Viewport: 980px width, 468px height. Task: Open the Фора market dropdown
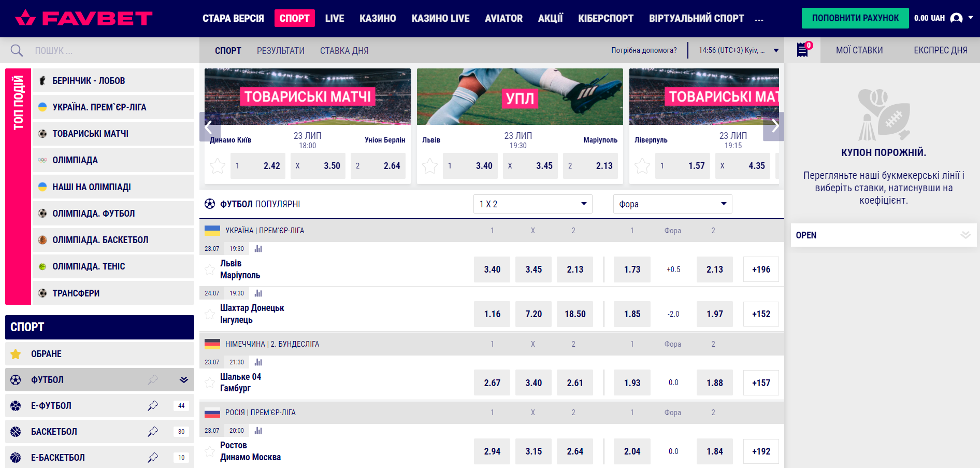(x=672, y=204)
